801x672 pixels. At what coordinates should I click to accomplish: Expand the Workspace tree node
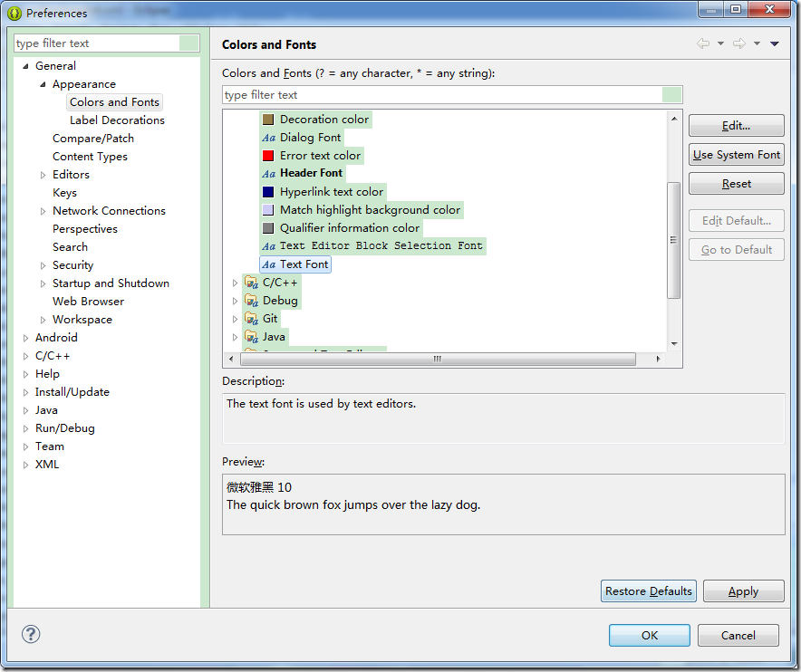pyautogui.click(x=43, y=321)
